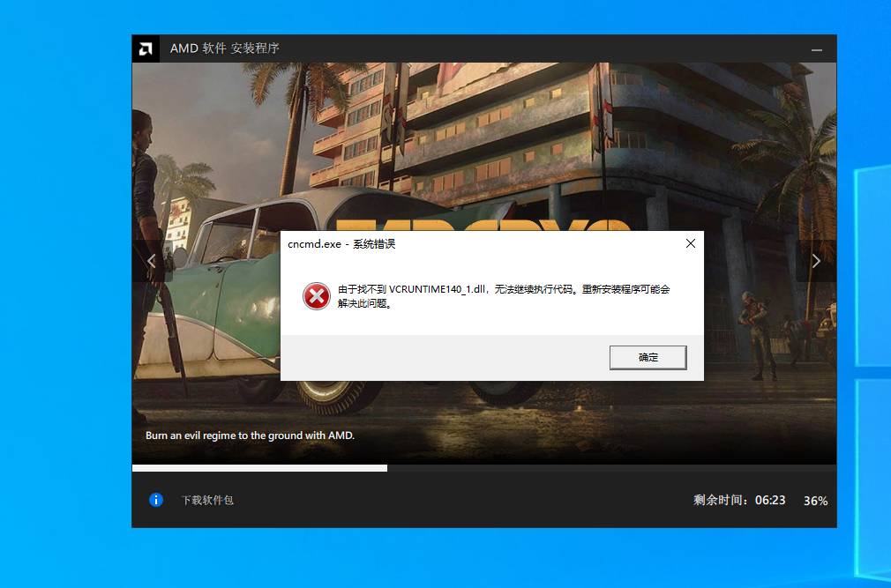Minimize the AMD installer window
The width and height of the screenshot is (891, 588).
coord(817,50)
